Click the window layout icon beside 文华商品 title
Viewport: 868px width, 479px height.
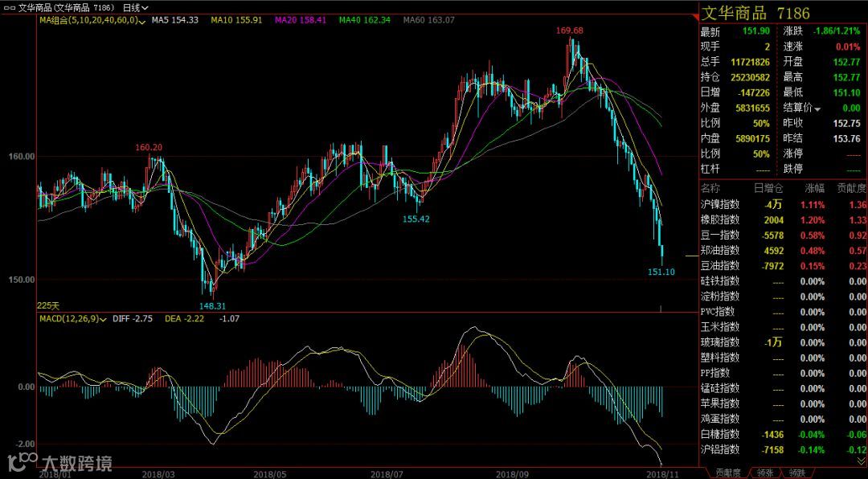point(8,8)
